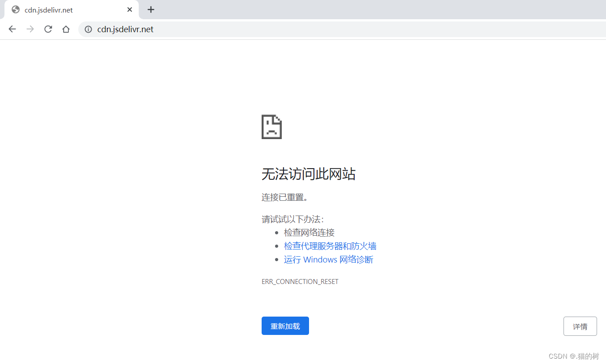
Task: Click the 重新加载 reload button
Action: pos(285,326)
